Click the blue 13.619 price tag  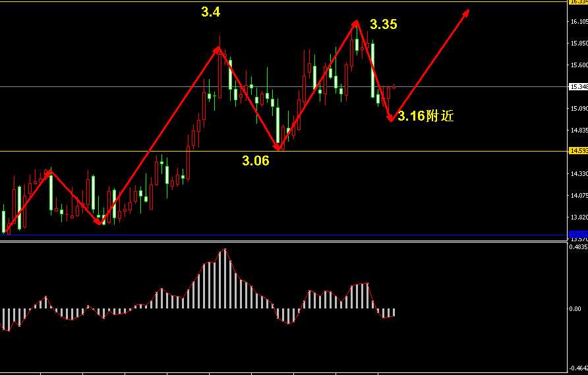(578, 235)
